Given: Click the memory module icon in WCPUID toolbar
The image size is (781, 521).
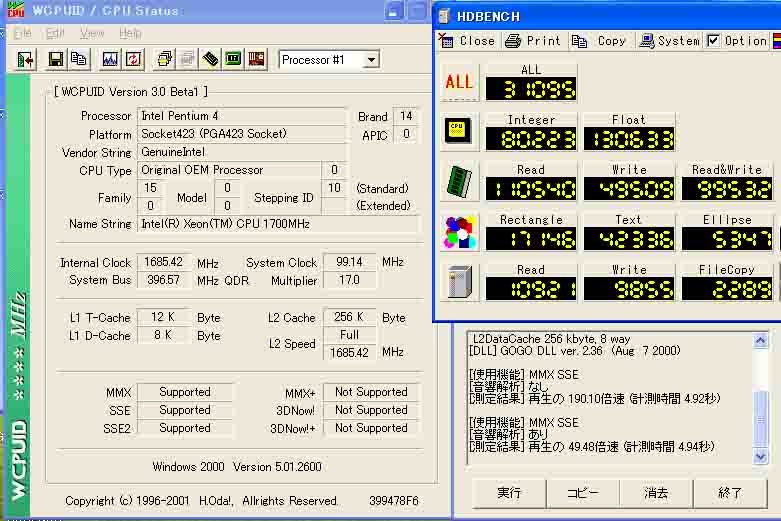Looking at the screenshot, I should [x=210, y=60].
